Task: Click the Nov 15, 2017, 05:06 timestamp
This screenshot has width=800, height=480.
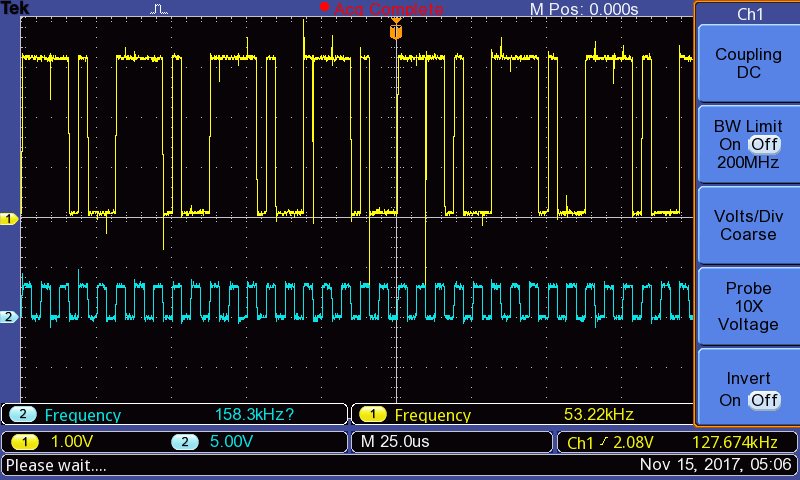Action: tap(715, 465)
